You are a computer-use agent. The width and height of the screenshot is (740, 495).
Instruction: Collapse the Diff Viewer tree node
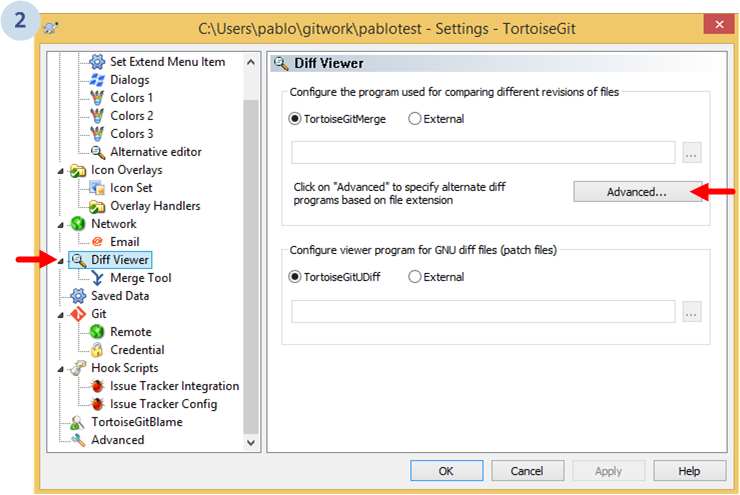pos(61,261)
